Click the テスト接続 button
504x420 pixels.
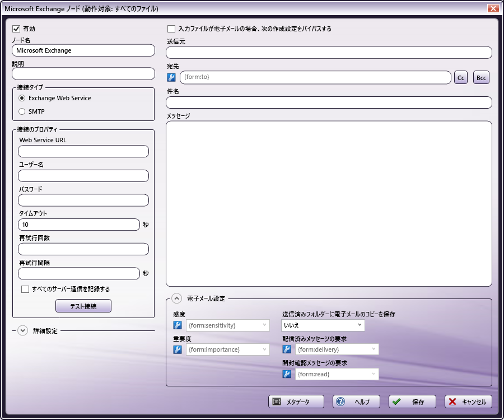pos(83,306)
